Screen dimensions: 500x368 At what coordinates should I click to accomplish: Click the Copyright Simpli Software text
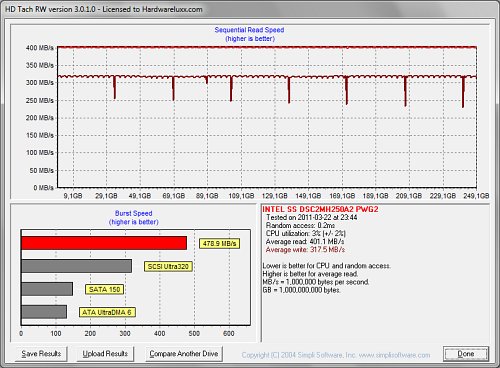336,355
